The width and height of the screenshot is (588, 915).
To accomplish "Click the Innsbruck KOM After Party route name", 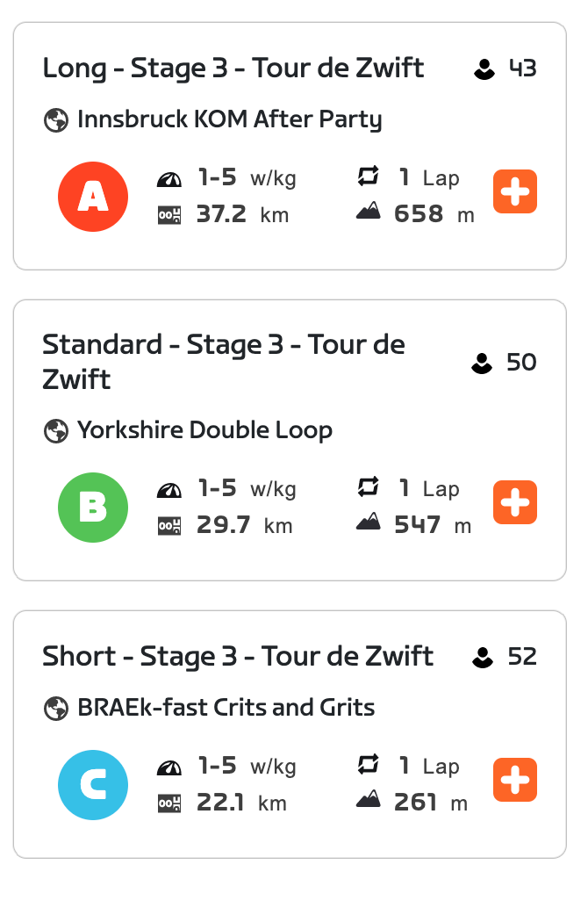I will 230,119.
